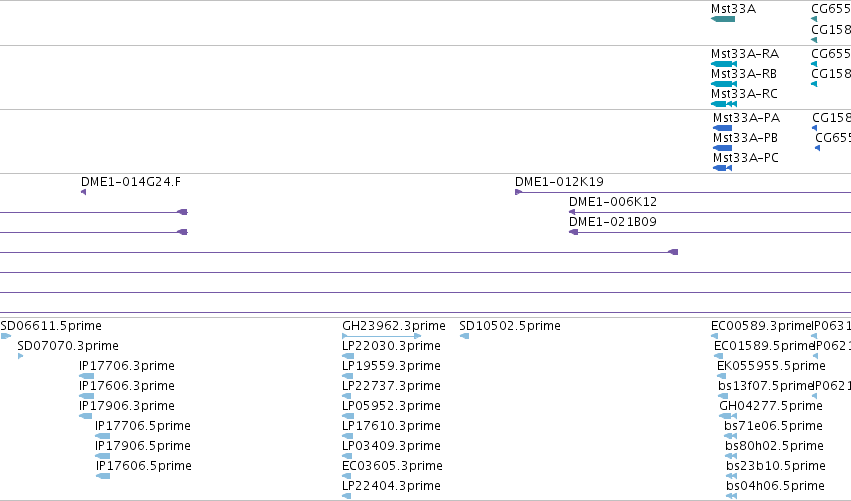The image size is (851, 501).
Task: Click the EC01589.5prime EST
Action: point(717,356)
